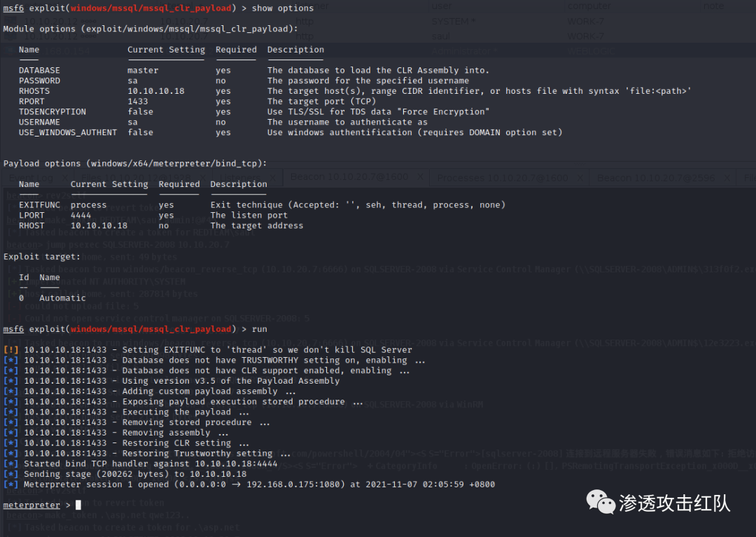Click the 'master' database setting value
The height and width of the screenshot is (537, 756).
pyautogui.click(x=143, y=71)
